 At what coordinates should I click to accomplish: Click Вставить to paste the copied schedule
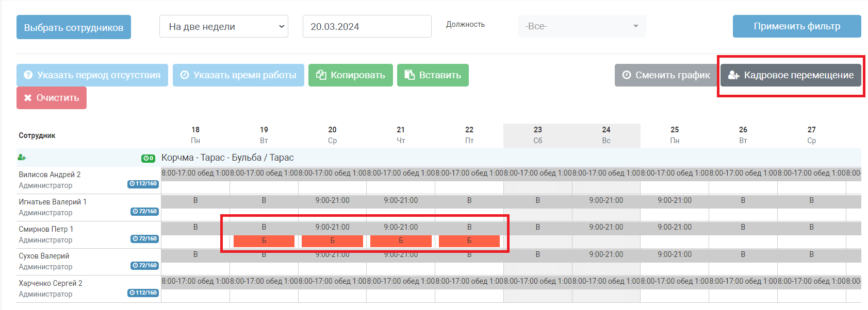(433, 75)
